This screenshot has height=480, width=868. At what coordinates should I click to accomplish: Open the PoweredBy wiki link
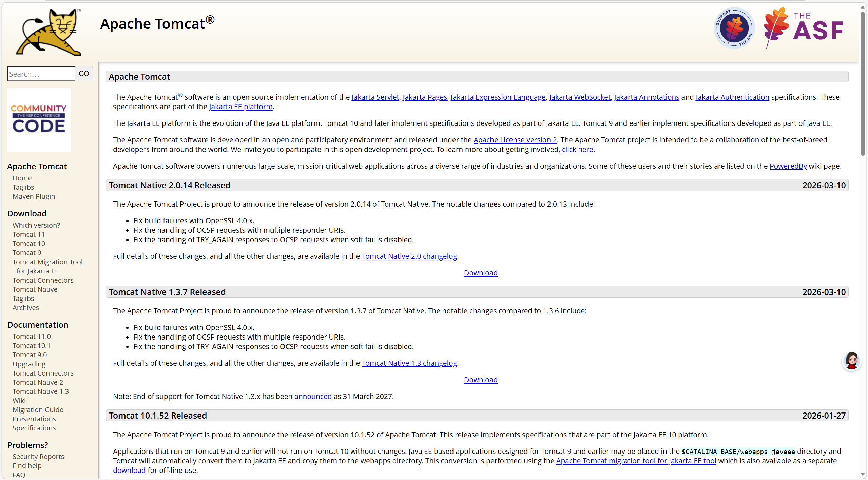(788, 166)
